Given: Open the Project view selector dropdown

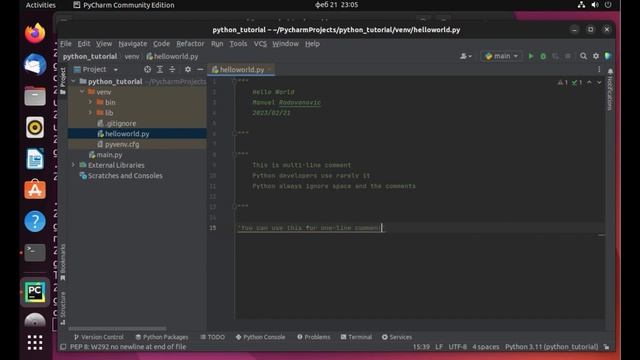Looking at the screenshot, I should pyautogui.click(x=96, y=70).
